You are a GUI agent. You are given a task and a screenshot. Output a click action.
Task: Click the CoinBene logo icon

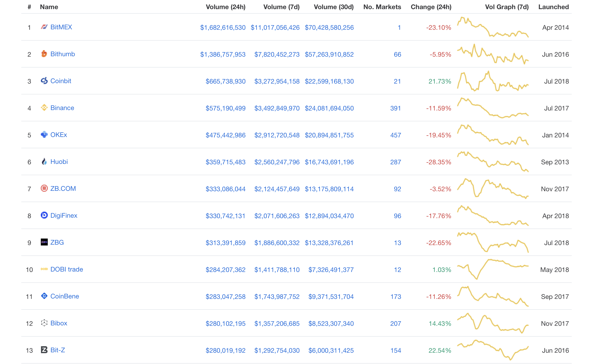click(x=44, y=296)
